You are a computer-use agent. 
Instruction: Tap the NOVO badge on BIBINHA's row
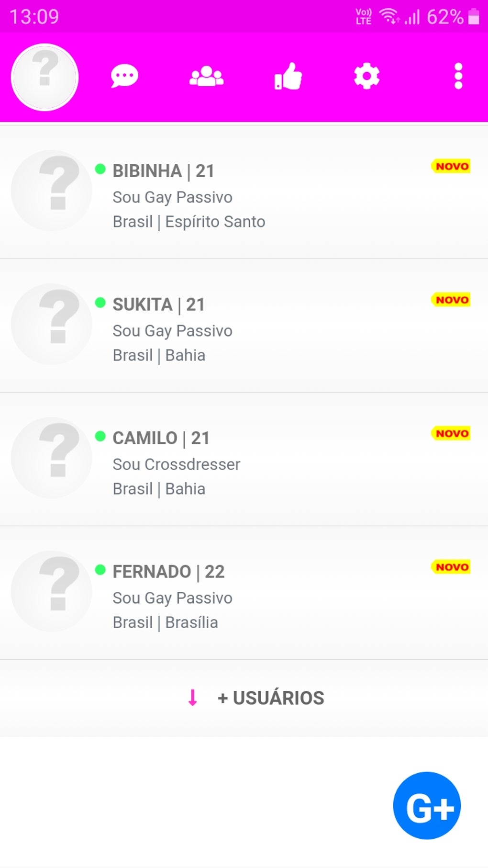(451, 167)
